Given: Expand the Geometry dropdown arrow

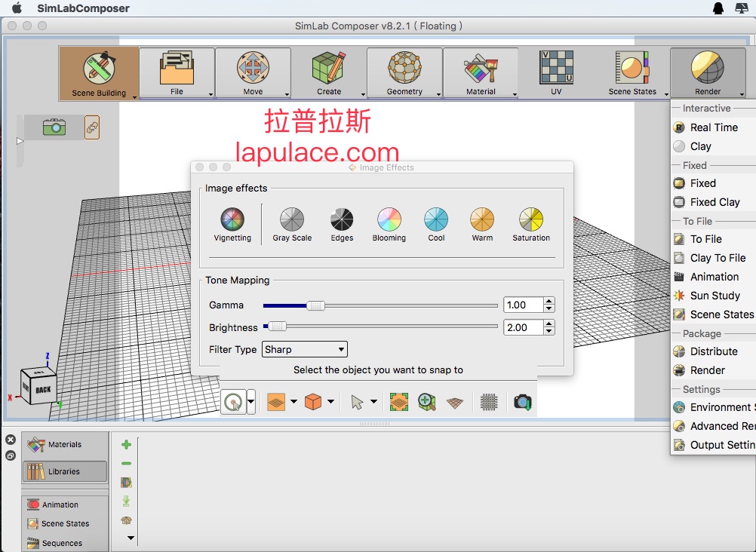Looking at the screenshot, I should (439, 94).
